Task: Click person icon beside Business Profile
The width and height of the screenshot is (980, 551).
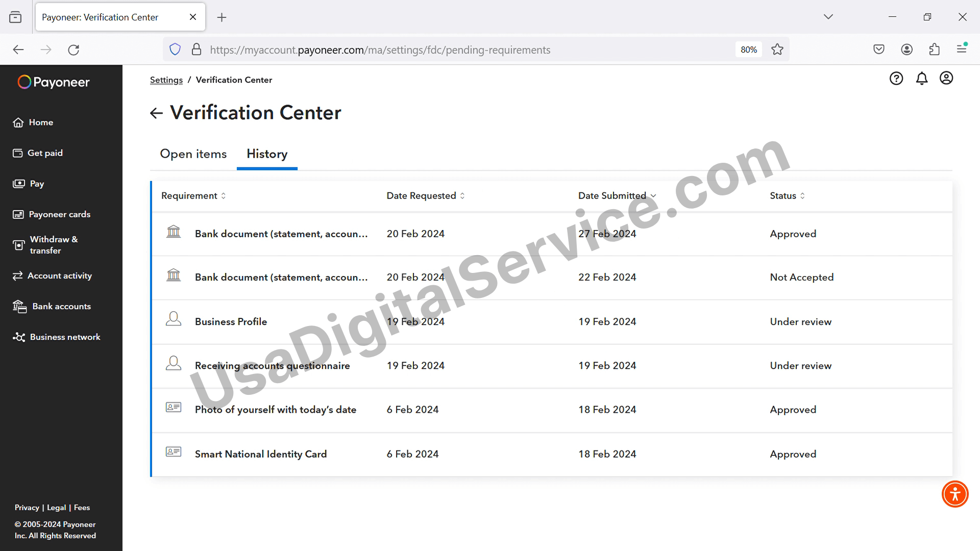Action: coord(174,319)
